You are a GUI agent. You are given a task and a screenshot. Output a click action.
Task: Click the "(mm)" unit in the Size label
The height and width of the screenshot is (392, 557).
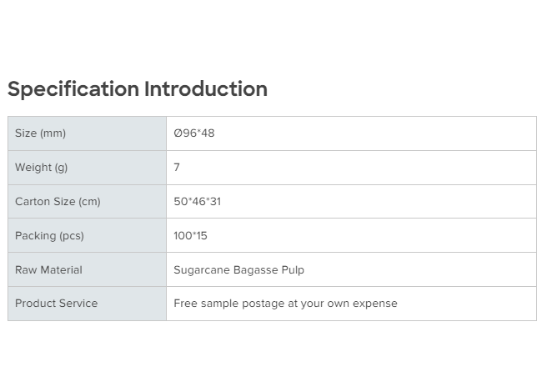tap(53, 133)
